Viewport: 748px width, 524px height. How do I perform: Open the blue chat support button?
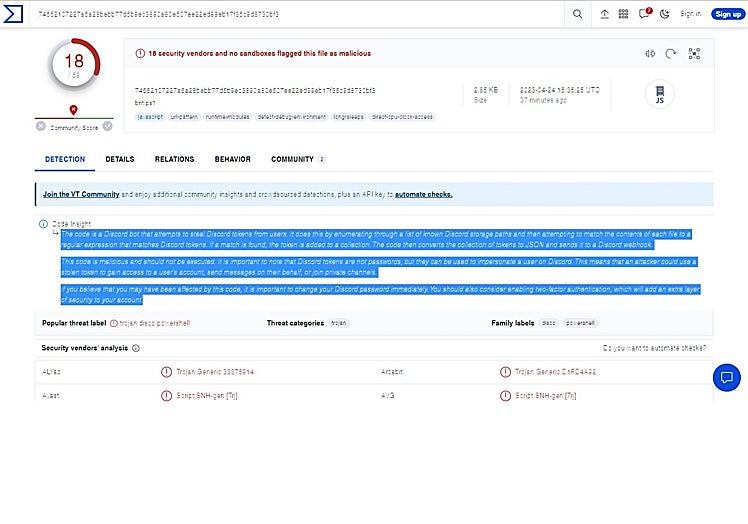pos(727,377)
